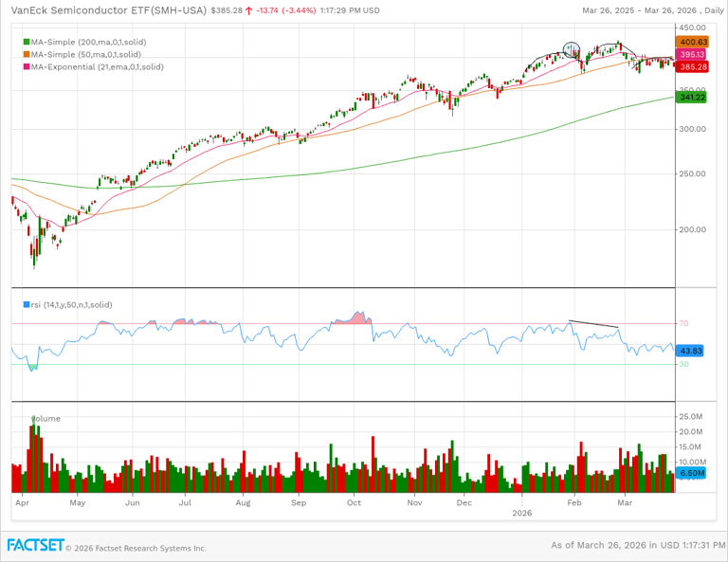Viewport: 728px width, 562px height.
Task: Click the VanEck Semiconductor ETF(SMH-USA) title
Action: point(109,10)
